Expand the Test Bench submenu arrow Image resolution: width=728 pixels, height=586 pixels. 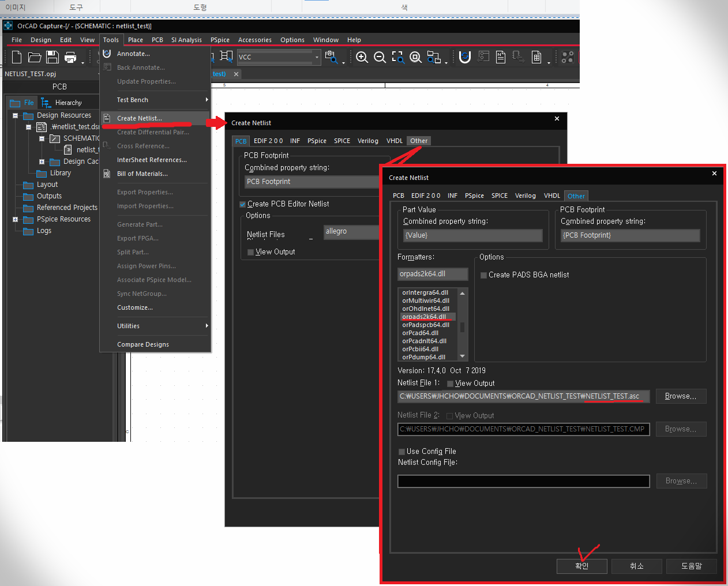207,100
